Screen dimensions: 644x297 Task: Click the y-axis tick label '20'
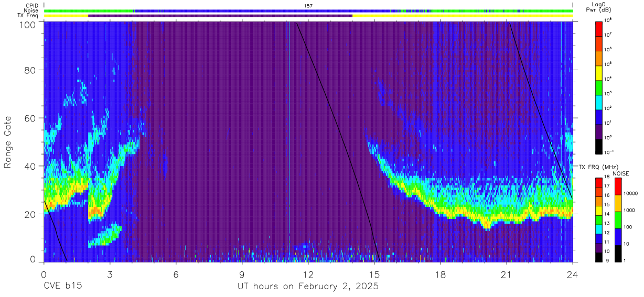[30, 214]
